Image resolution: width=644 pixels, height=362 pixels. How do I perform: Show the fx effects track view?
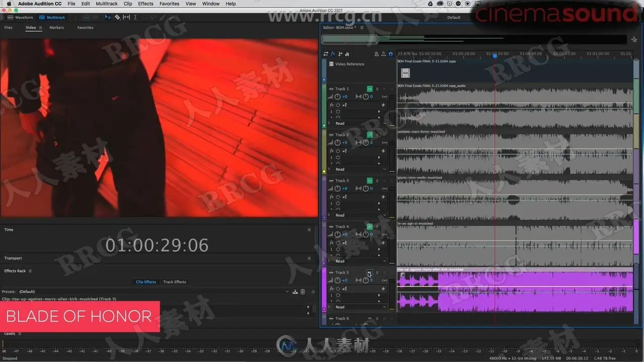333,54
